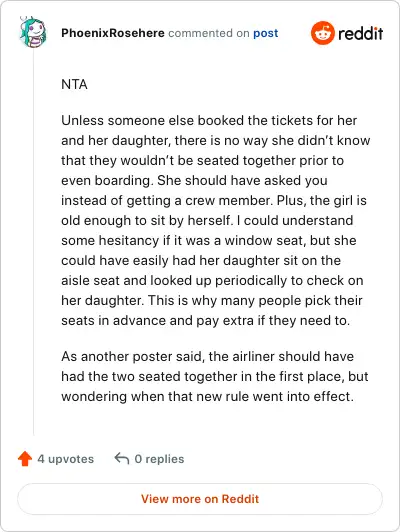Open PhoenixRosehere's avatar image
Screen dimensions: 400x532
pyautogui.click(x=33, y=33)
